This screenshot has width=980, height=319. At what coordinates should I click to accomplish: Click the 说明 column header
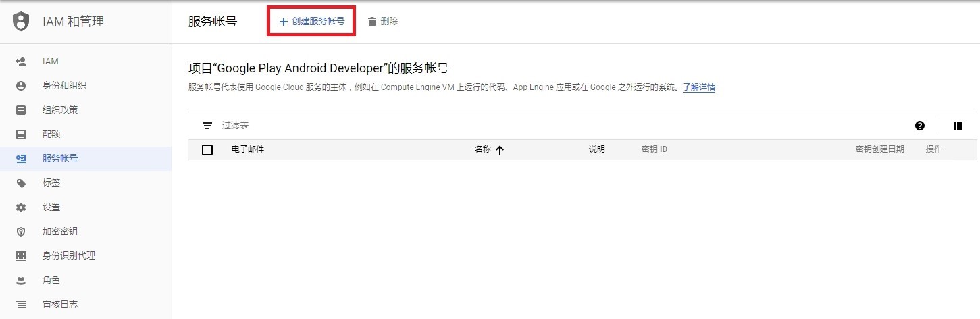pyautogui.click(x=596, y=149)
